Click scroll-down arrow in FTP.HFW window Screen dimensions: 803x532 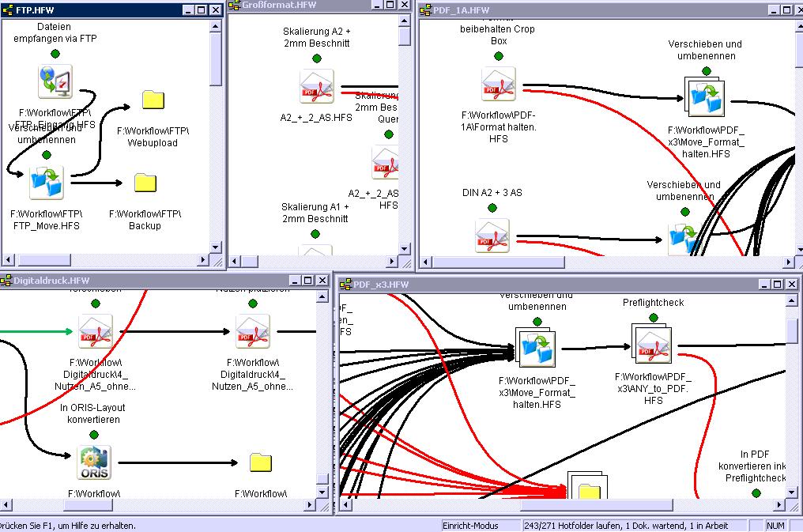coord(216,247)
